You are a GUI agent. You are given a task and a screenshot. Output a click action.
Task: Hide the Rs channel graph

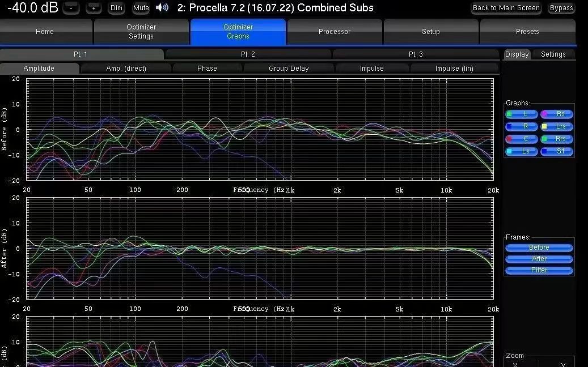click(556, 114)
